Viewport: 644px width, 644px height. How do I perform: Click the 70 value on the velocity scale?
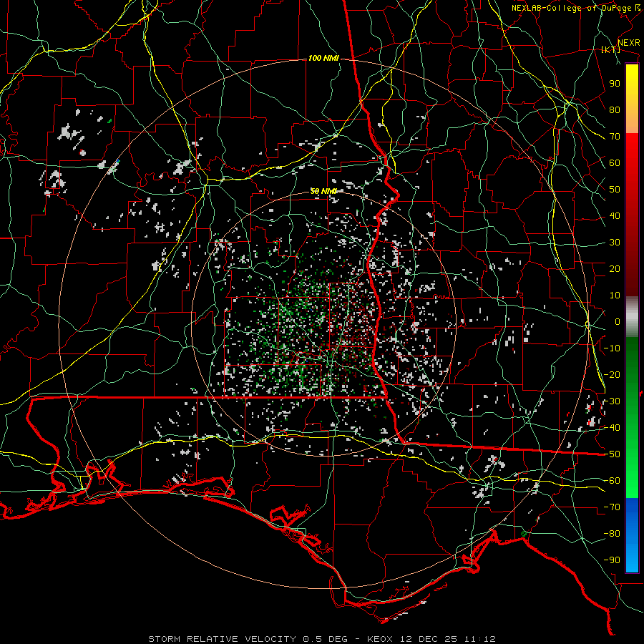point(615,137)
